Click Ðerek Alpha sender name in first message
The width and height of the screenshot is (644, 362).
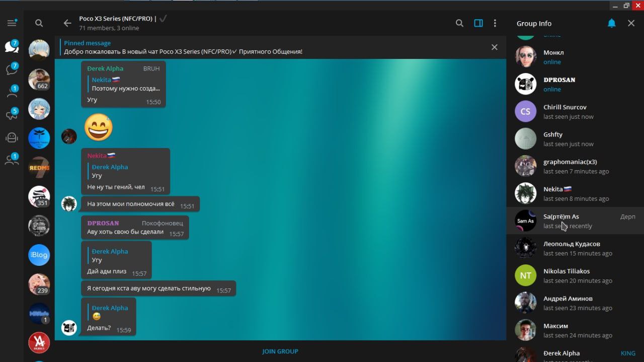(105, 68)
